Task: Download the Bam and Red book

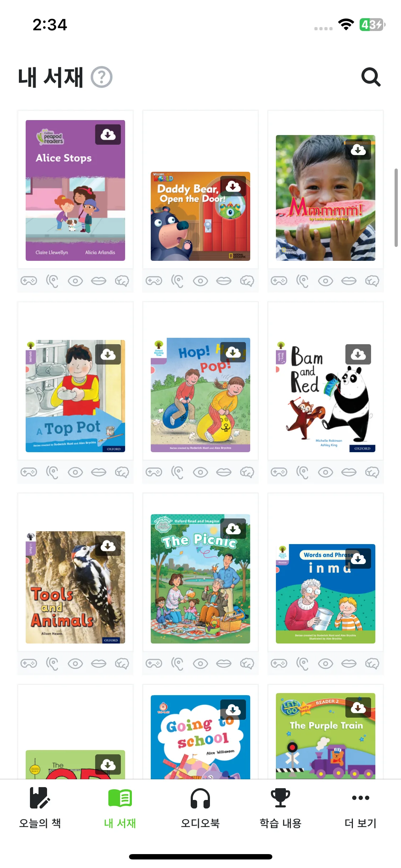Action: point(358,354)
